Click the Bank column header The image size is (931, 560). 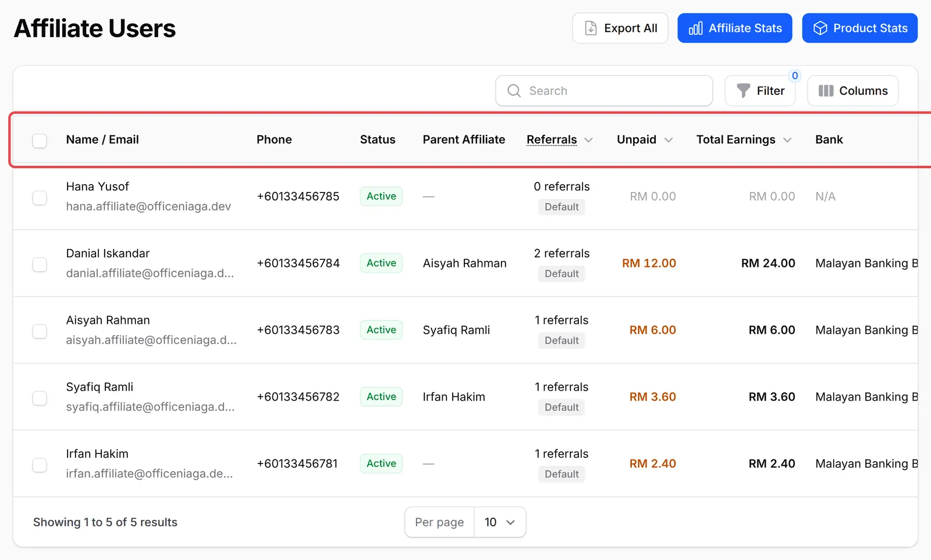(829, 140)
